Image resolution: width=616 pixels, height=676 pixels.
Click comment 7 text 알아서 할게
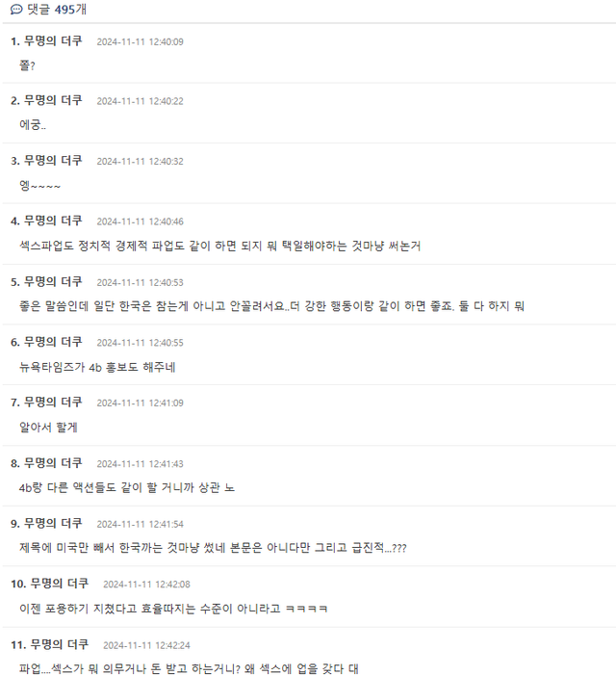(48, 428)
